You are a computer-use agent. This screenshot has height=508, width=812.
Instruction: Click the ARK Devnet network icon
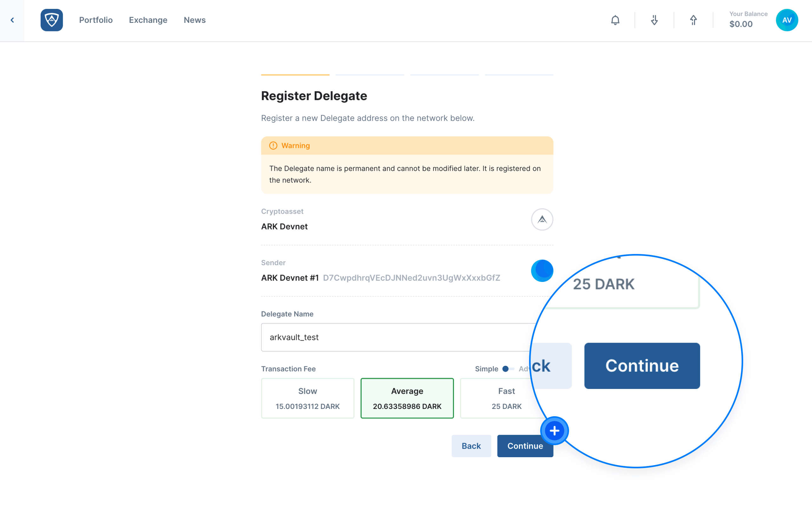(x=542, y=219)
